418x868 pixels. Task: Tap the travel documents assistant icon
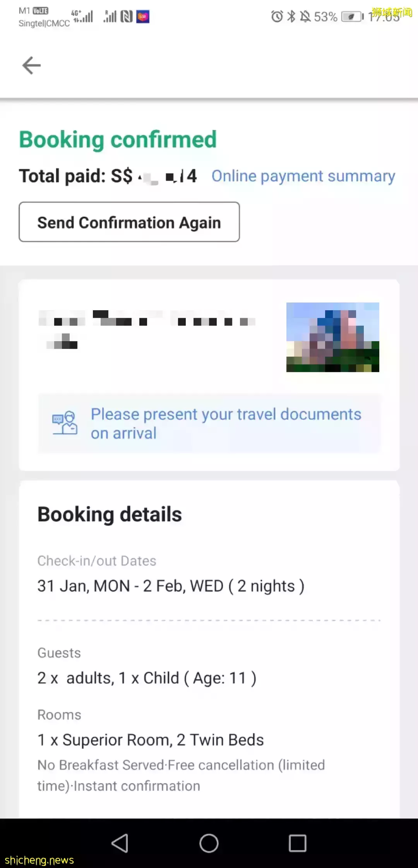pos(65,423)
